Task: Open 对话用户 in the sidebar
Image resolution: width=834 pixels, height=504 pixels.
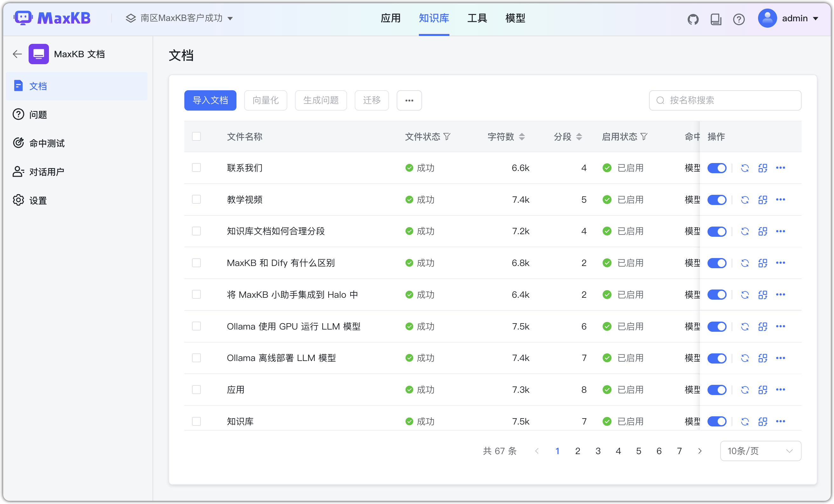Action: [77, 172]
